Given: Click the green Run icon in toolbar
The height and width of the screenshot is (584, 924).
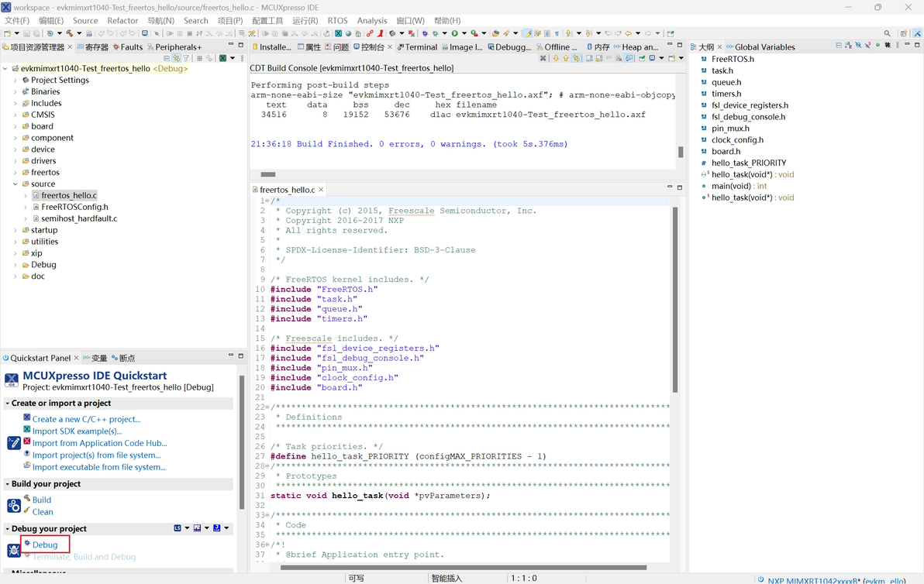Looking at the screenshot, I should pyautogui.click(x=455, y=33).
